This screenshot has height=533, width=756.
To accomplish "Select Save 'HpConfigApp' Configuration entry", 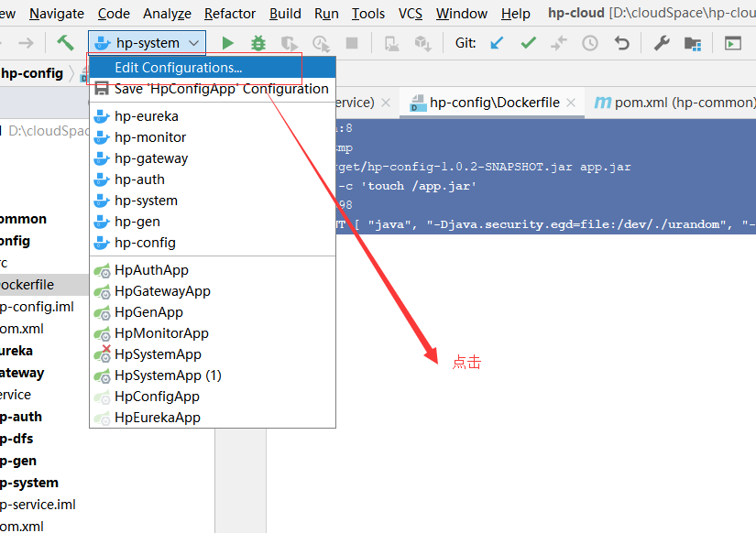I will point(213,89).
